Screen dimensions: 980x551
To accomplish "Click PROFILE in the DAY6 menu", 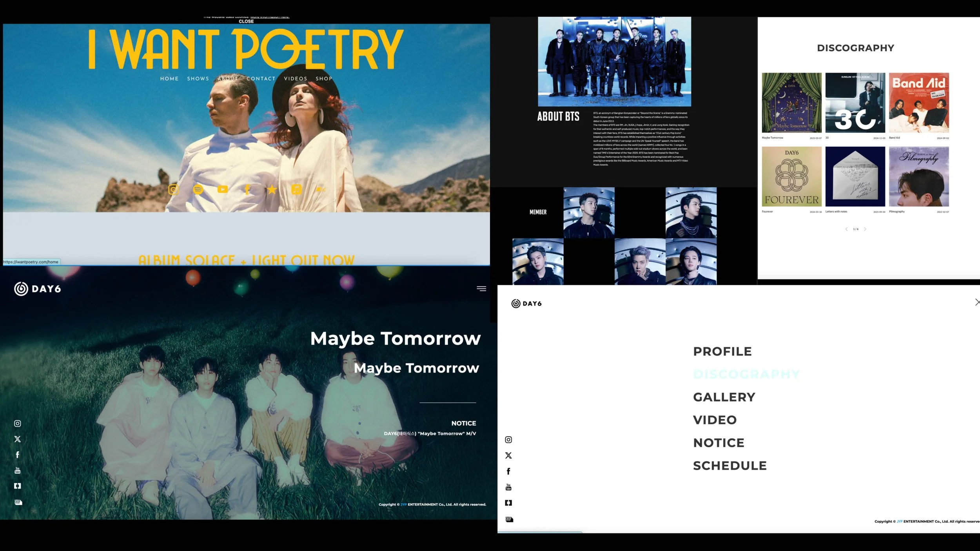I will (x=722, y=352).
